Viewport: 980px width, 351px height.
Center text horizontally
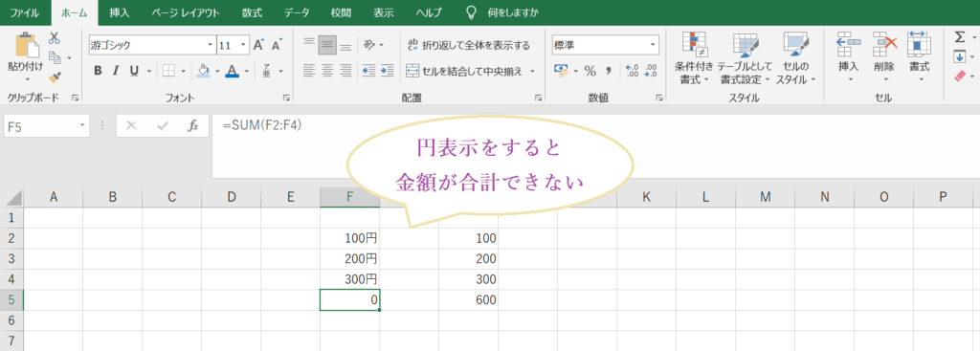[327, 71]
